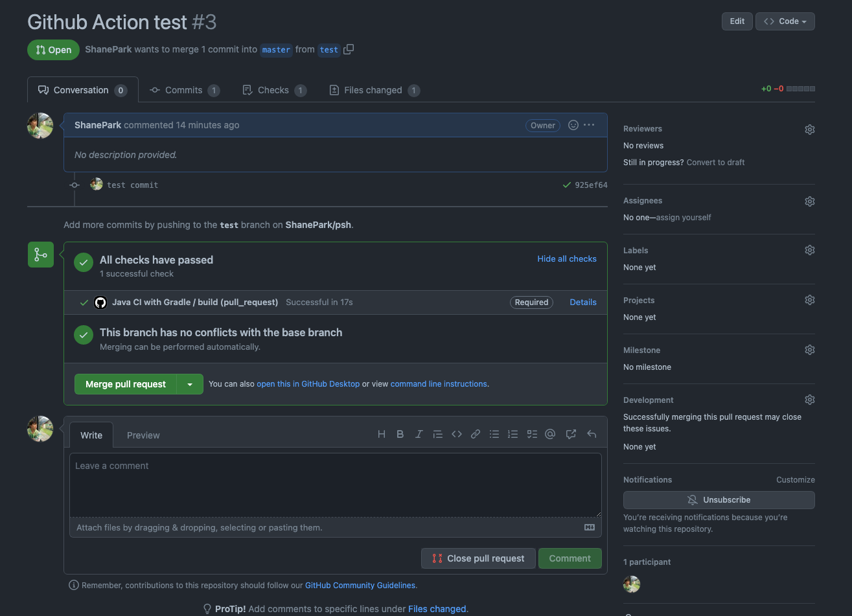Image resolution: width=852 pixels, height=616 pixels.
Task: Apply bold formatting in the comment
Action: click(x=400, y=434)
